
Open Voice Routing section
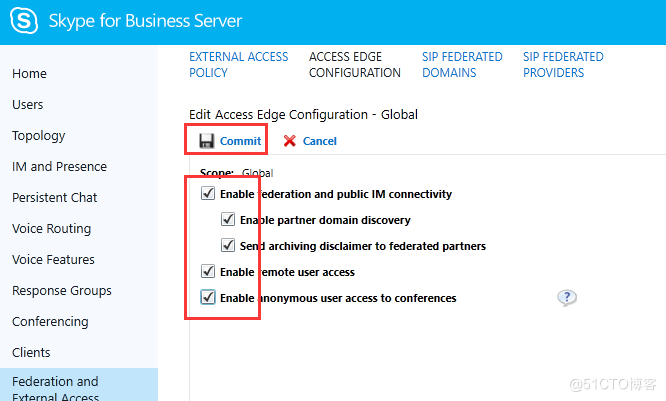tap(51, 229)
